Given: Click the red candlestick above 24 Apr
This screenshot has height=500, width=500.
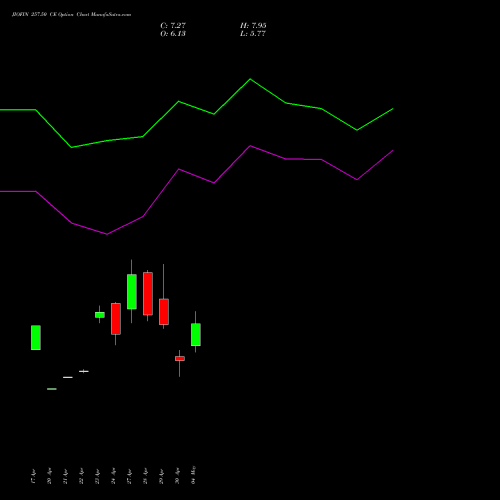Looking at the screenshot, I should [x=116, y=319].
